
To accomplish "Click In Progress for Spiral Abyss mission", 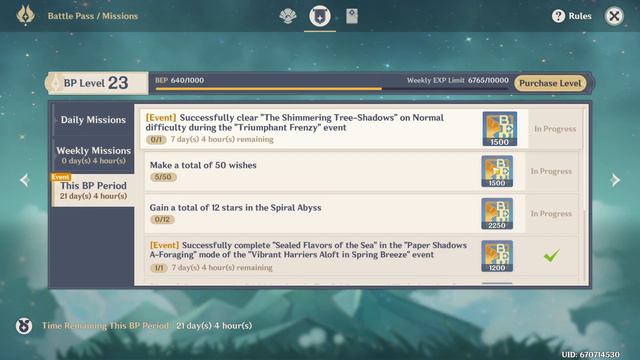I will pos(551,214).
